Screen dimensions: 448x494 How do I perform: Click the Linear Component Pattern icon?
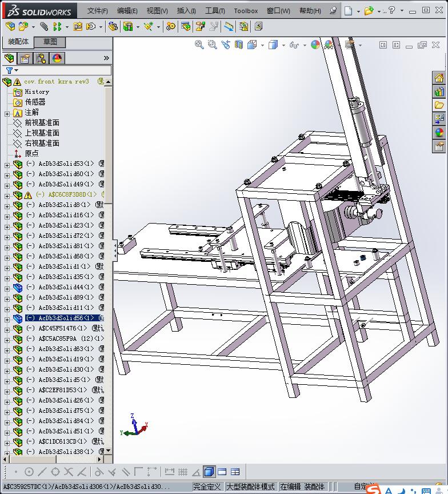point(57,26)
